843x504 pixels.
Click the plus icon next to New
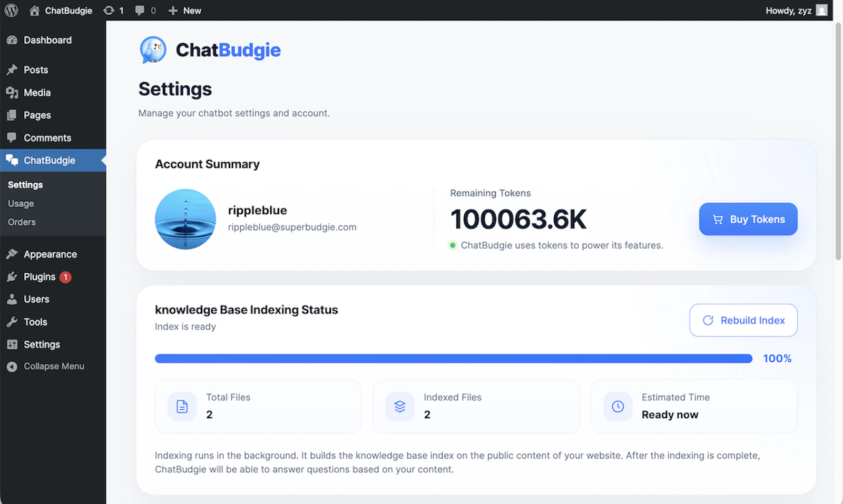tap(173, 11)
